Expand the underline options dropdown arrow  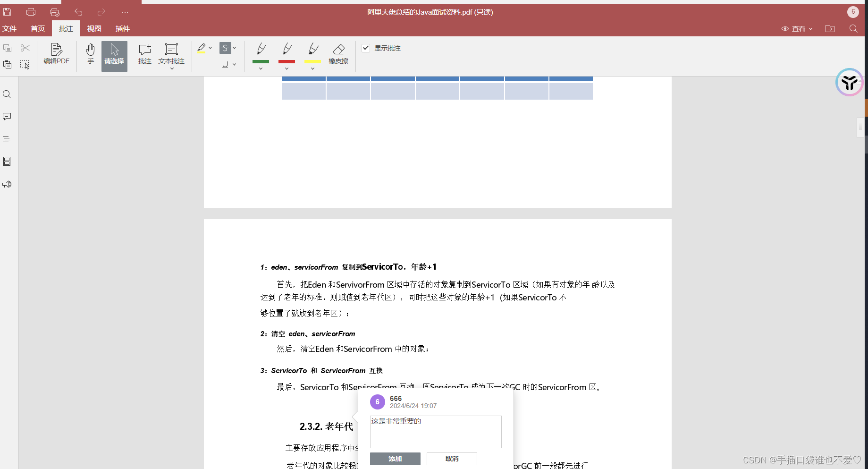click(x=235, y=65)
